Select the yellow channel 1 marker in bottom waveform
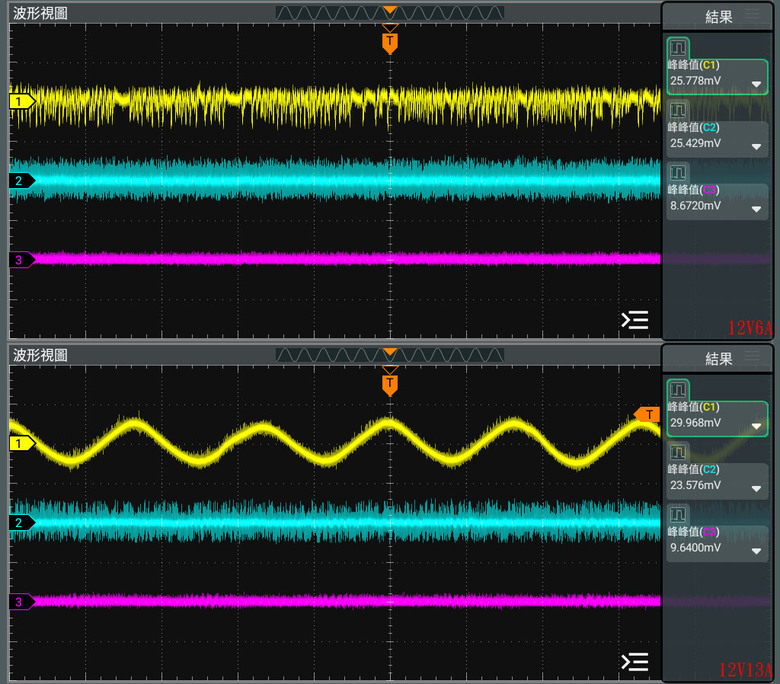This screenshot has width=780, height=684. [x=21, y=443]
